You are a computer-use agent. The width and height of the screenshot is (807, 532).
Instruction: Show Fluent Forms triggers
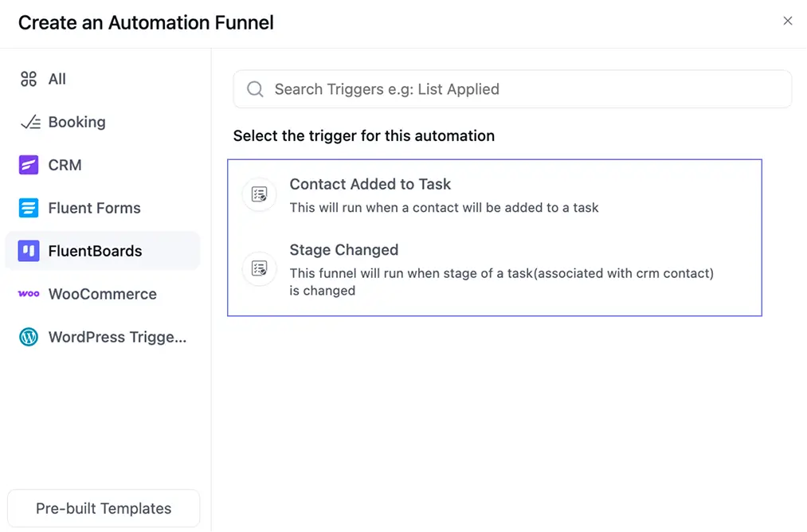click(103, 208)
